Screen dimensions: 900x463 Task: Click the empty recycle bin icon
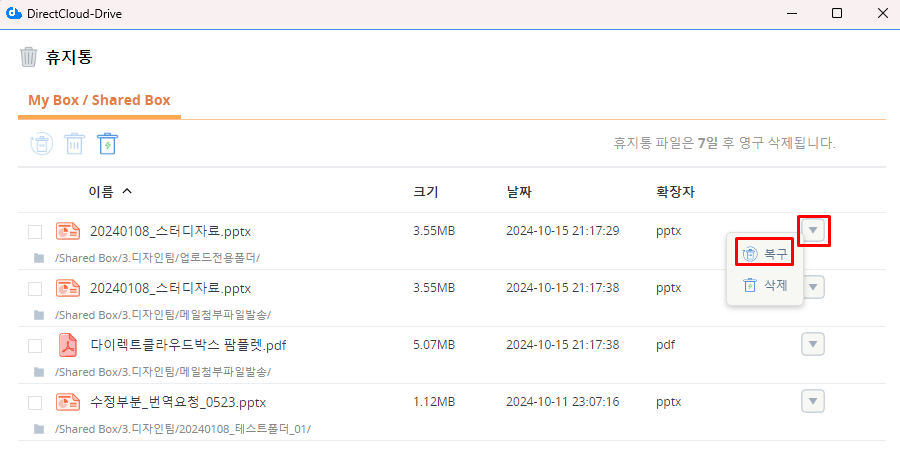(x=108, y=144)
